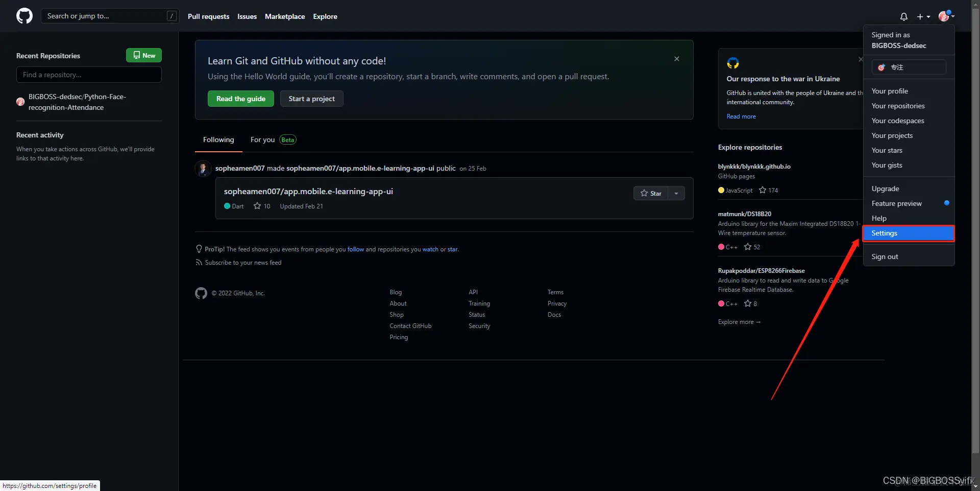Open sopheamen007 user link in feed
The height and width of the screenshot is (491, 980).
click(x=240, y=168)
